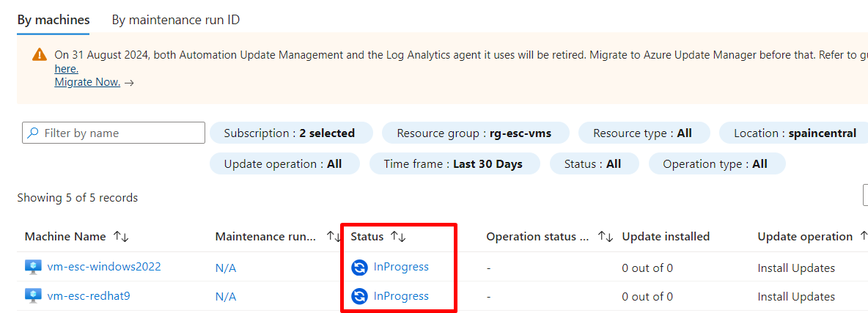Sort by the Operation status column arrows

coord(605,237)
